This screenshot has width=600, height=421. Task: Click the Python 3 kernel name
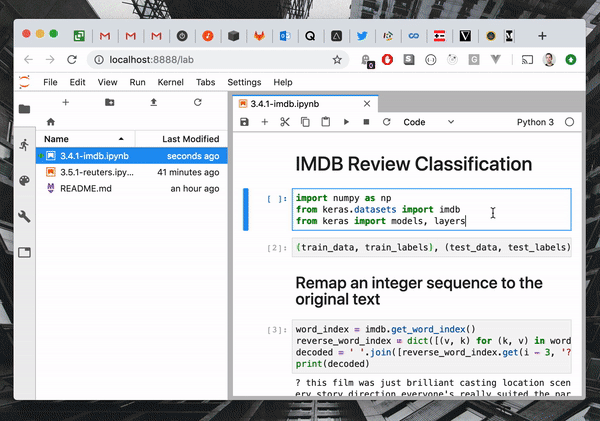point(535,122)
